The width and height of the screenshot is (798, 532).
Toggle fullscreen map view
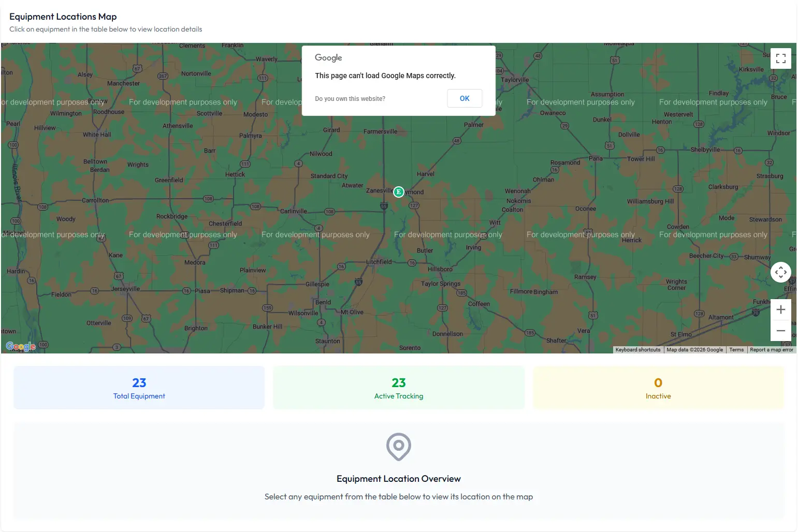(780, 58)
